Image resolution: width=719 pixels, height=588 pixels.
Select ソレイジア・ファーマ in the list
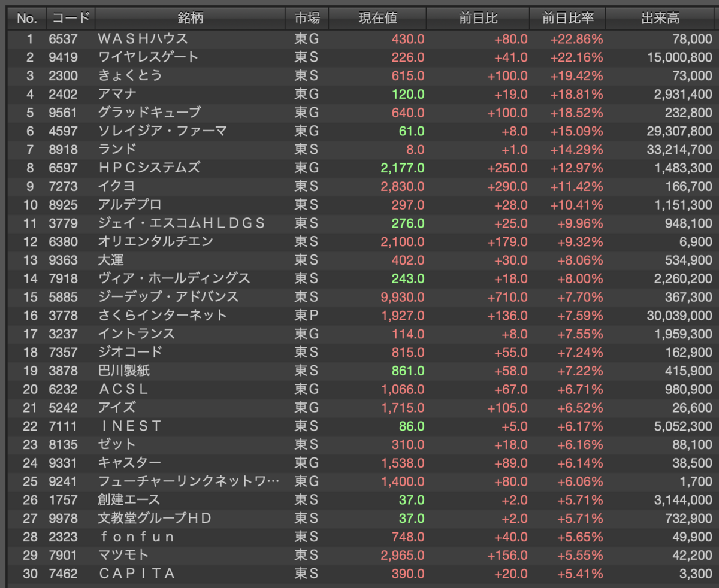pyautogui.click(x=162, y=131)
